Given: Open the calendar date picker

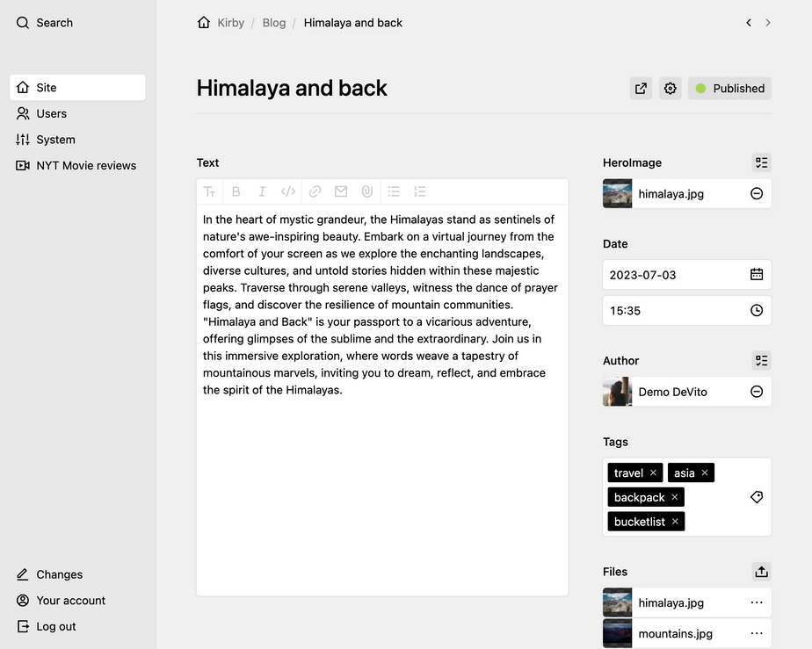Looking at the screenshot, I should coord(757,275).
